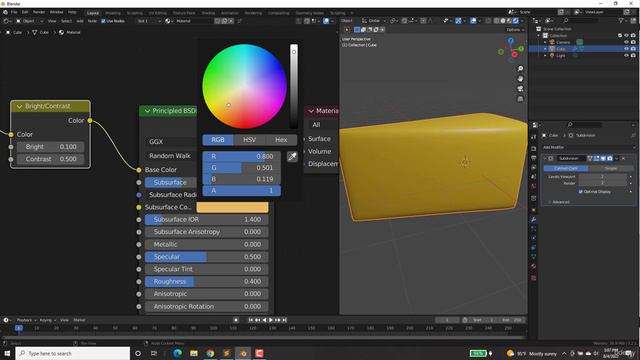640x360 pixels.
Task: Disable Cube in renders camera icon
Action: click(633, 49)
